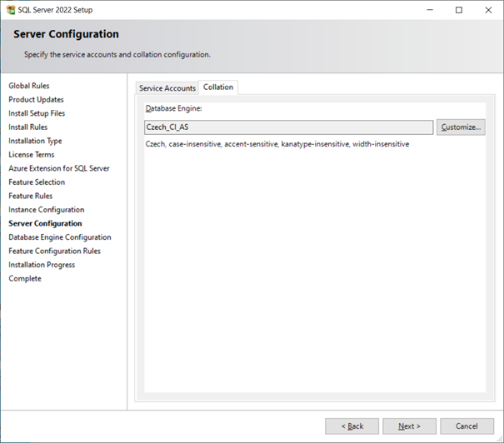Click Install Setup Files step
The height and width of the screenshot is (443, 504).
coord(37,113)
